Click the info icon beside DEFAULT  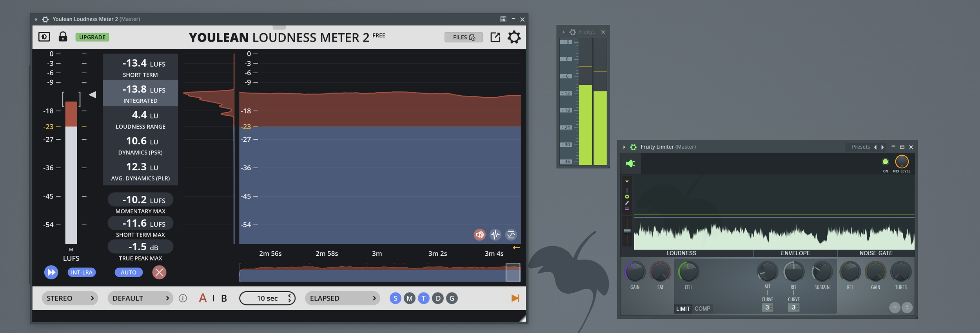(183, 298)
